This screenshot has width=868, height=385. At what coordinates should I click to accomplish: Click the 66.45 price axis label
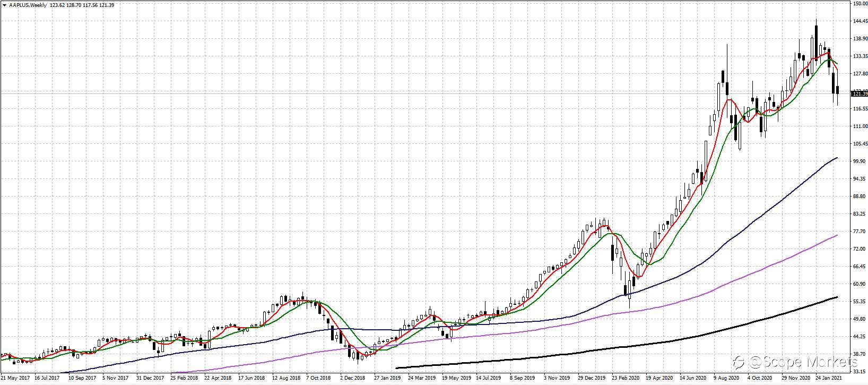click(859, 267)
